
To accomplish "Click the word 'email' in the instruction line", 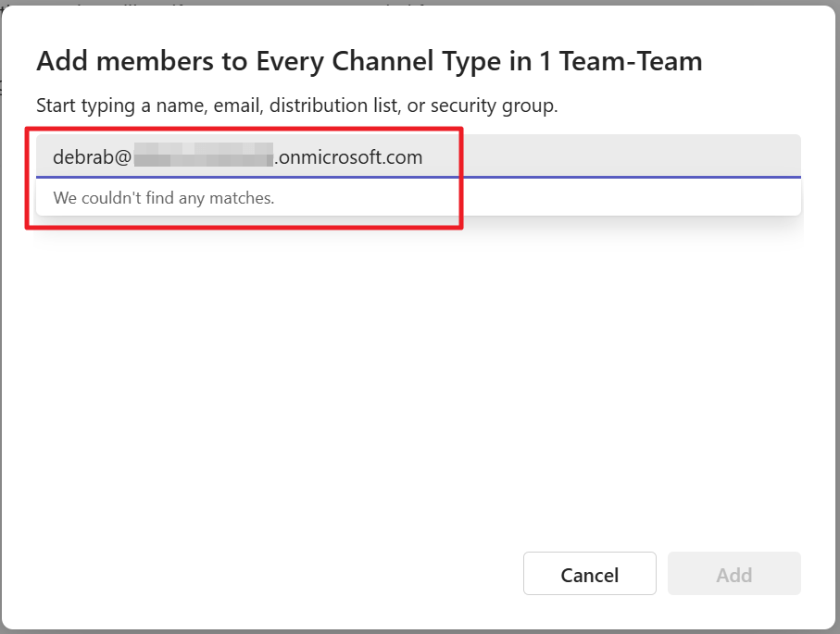I will point(236,106).
